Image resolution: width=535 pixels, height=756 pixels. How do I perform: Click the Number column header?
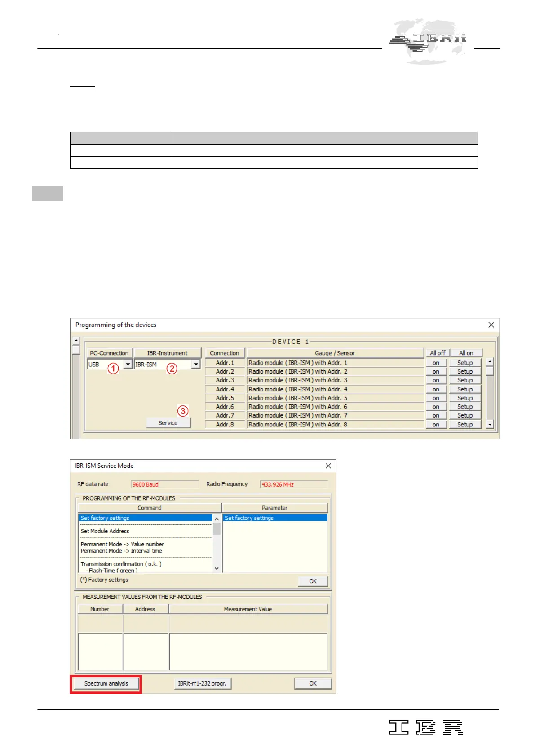pos(100,609)
